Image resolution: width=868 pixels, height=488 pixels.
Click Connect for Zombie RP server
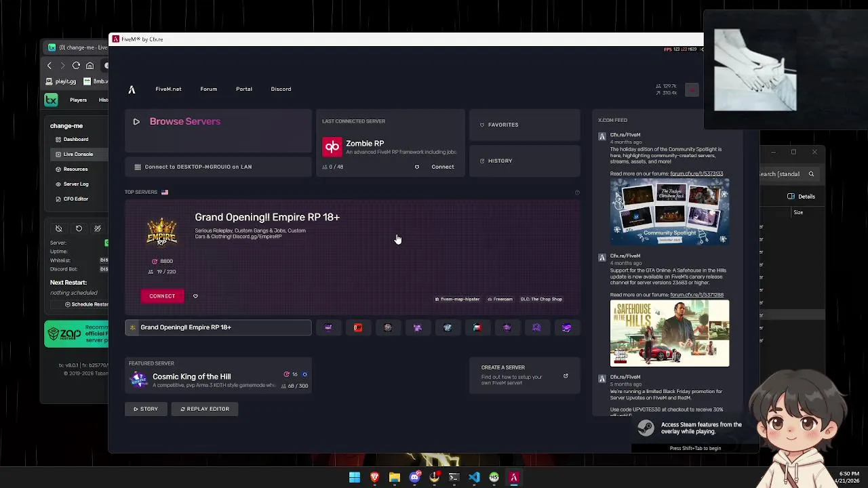[443, 167]
